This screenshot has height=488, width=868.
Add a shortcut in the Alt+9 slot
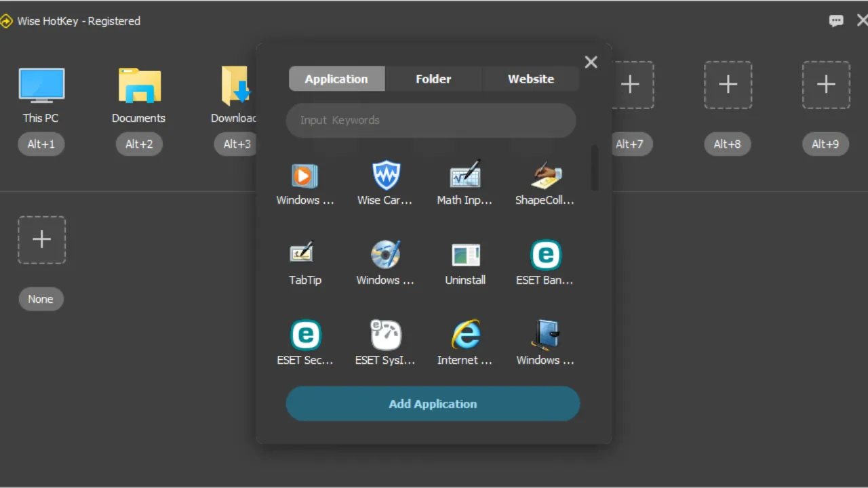click(826, 85)
